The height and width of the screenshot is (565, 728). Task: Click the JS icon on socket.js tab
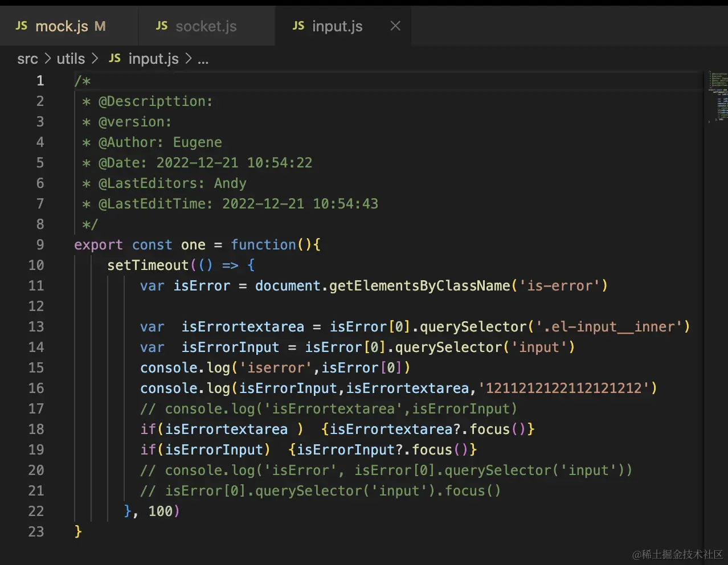pos(162,26)
